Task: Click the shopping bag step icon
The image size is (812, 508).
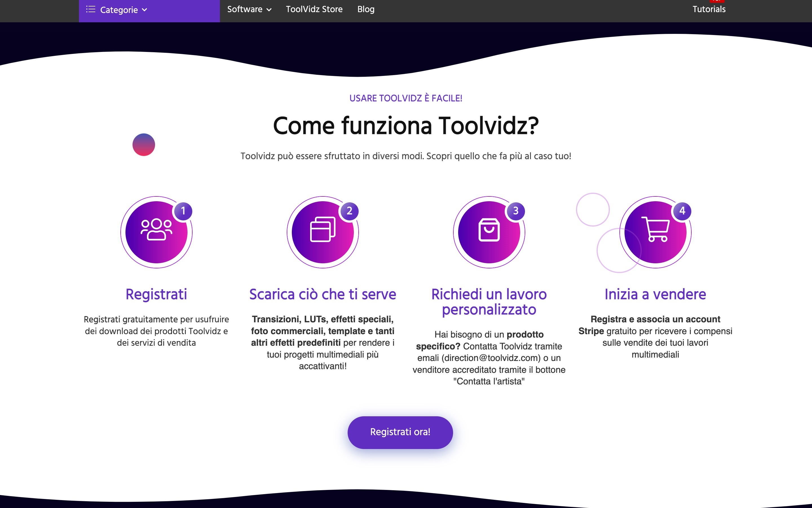Action: (x=489, y=230)
